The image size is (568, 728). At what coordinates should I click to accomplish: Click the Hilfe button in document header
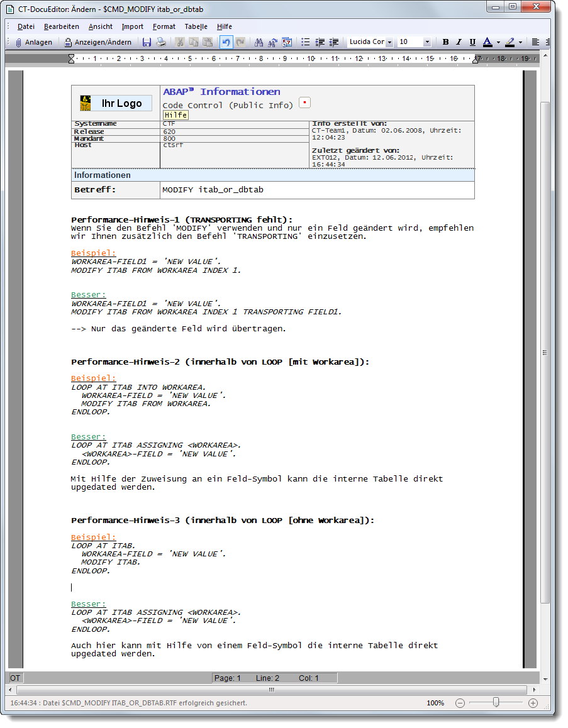pos(175,115)
